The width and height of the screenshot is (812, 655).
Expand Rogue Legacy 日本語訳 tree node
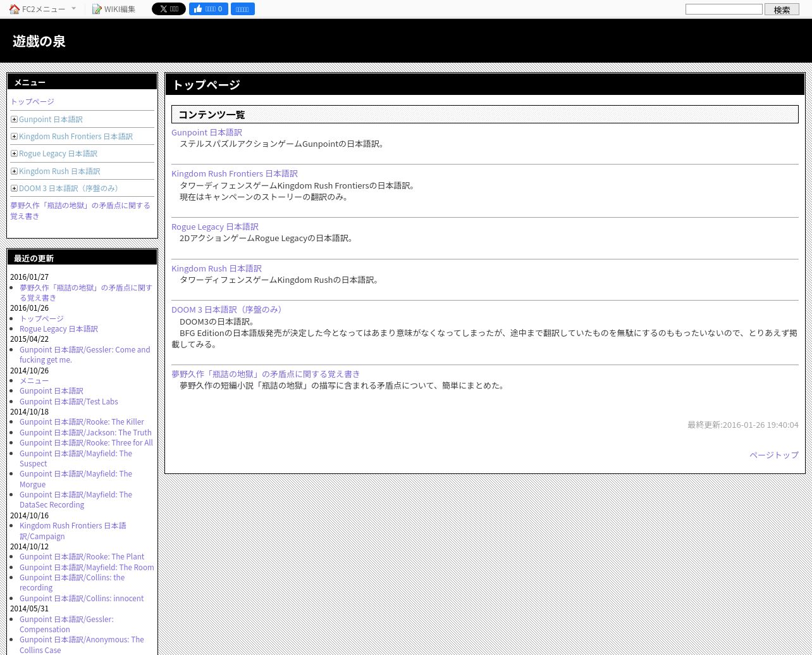pyautogui.click(x=14, y=153)
